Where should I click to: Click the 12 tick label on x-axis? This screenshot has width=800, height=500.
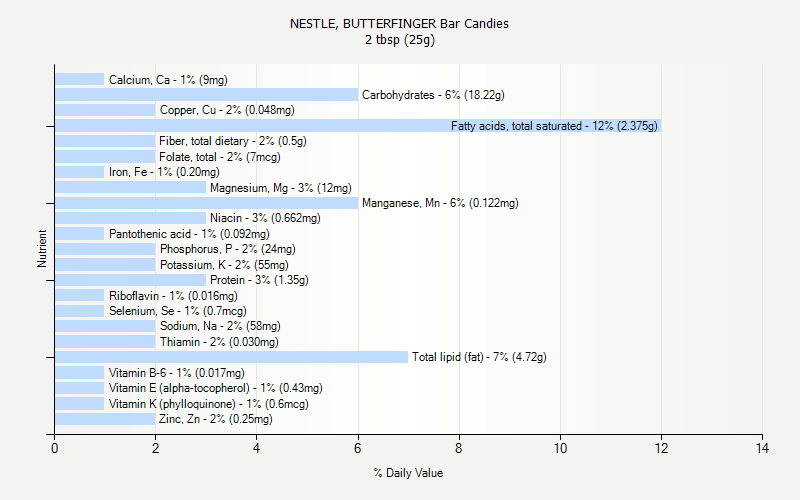click(x=661, y=448)
